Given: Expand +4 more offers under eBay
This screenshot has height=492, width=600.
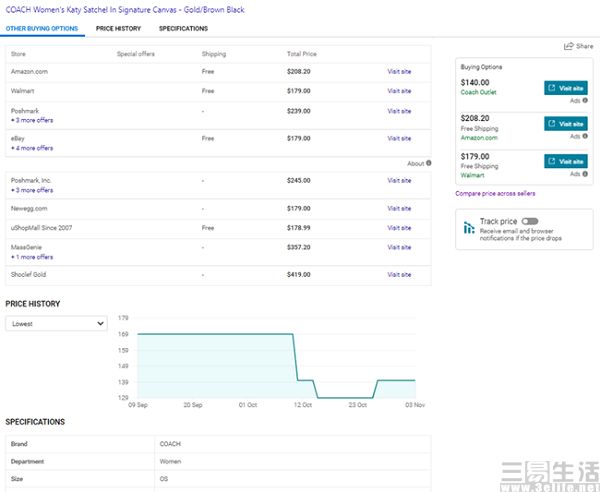Looking at the screenshot, I should [32, 148].
